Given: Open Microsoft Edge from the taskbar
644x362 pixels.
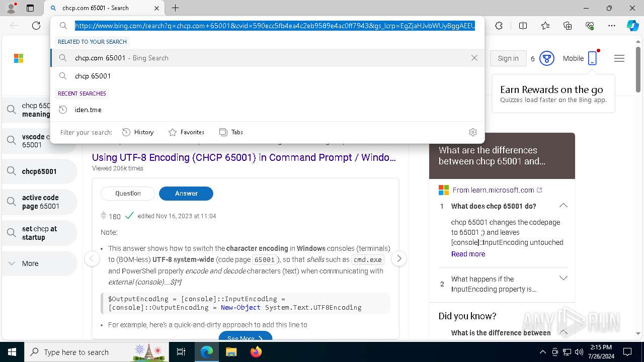Looking at the screenshot, I should click(x=207, y=352).
